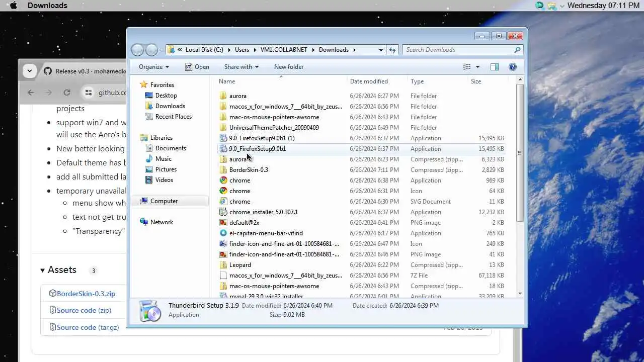Screen dimensions: 644x362
Task: Sort files by the Name column header
Action: tap(227, 81)
